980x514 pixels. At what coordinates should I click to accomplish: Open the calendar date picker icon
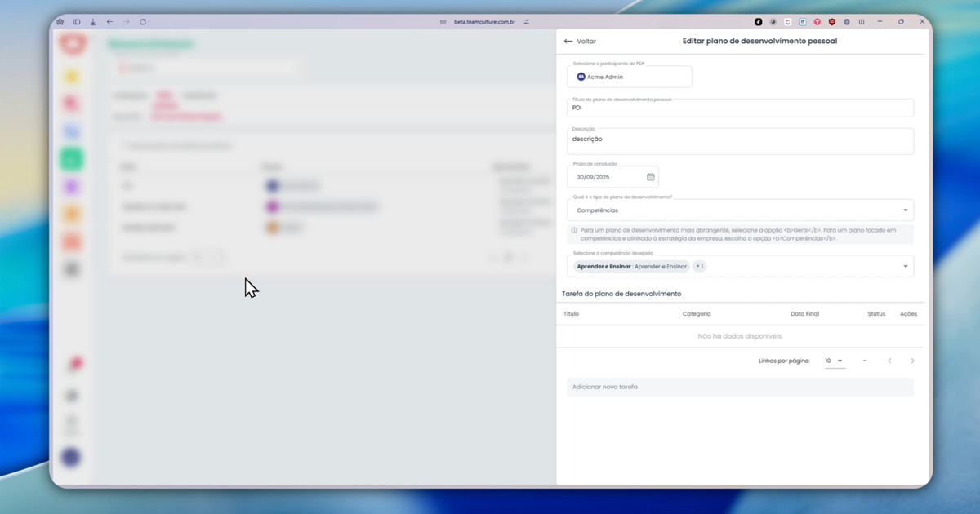651,177
